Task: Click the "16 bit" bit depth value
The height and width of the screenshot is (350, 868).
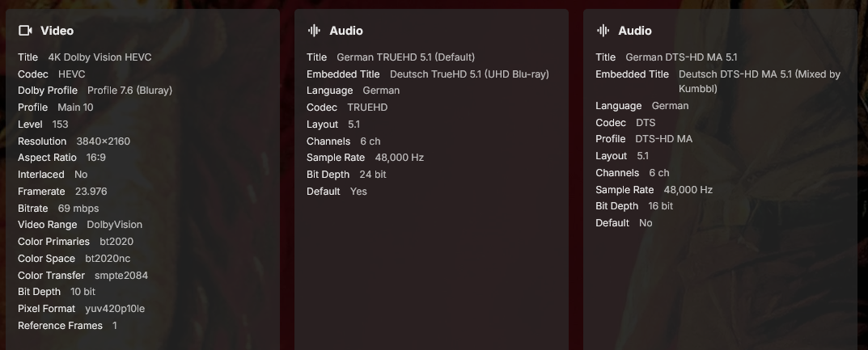Action: pos(660,206)
